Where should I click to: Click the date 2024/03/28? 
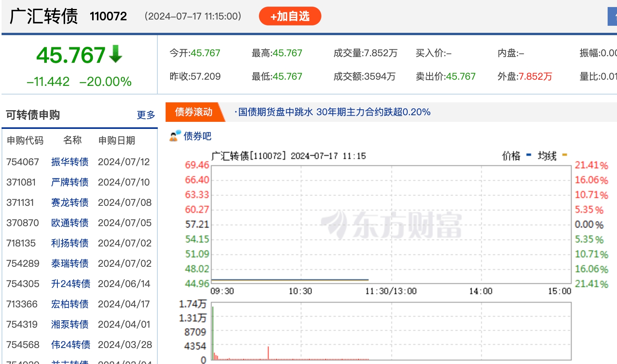[x=125, y=344]
